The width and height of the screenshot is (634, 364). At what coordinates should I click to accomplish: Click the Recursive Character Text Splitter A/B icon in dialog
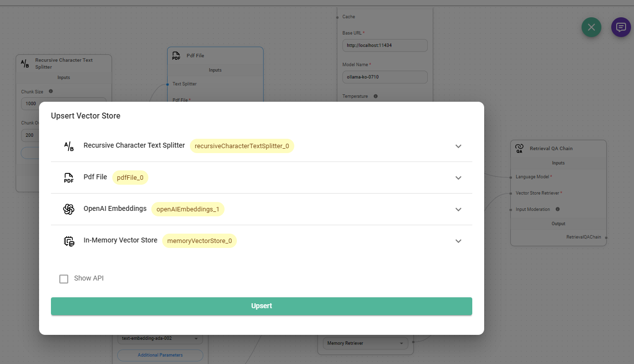coord(69,146)
